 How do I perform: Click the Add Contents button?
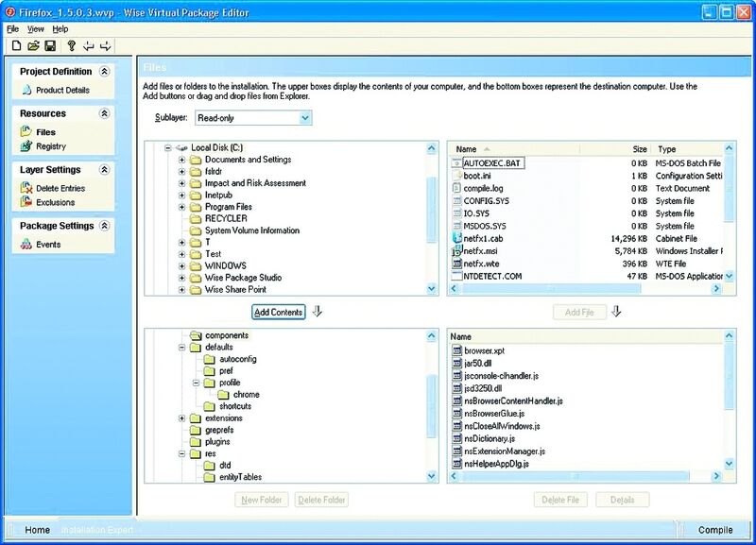pos(278,313)
